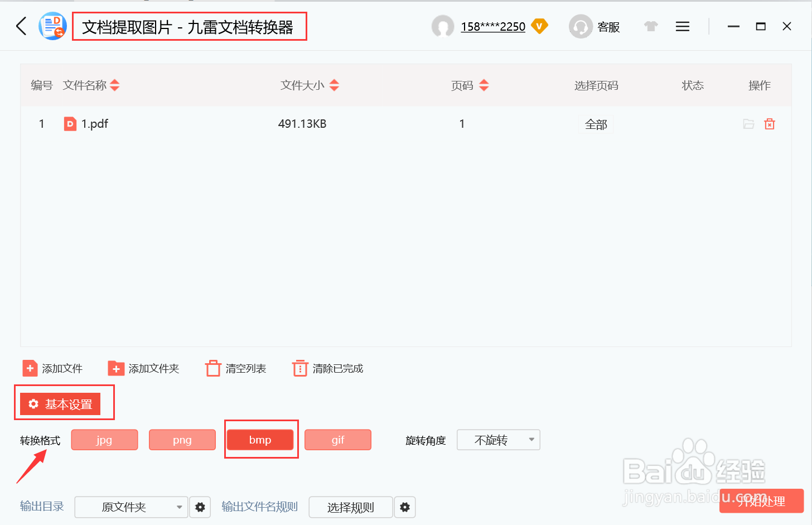Image resolution: width=812 pixels, height=525 pixels.
Task: Choose gif conversion format
Action: tap(338, 440)
